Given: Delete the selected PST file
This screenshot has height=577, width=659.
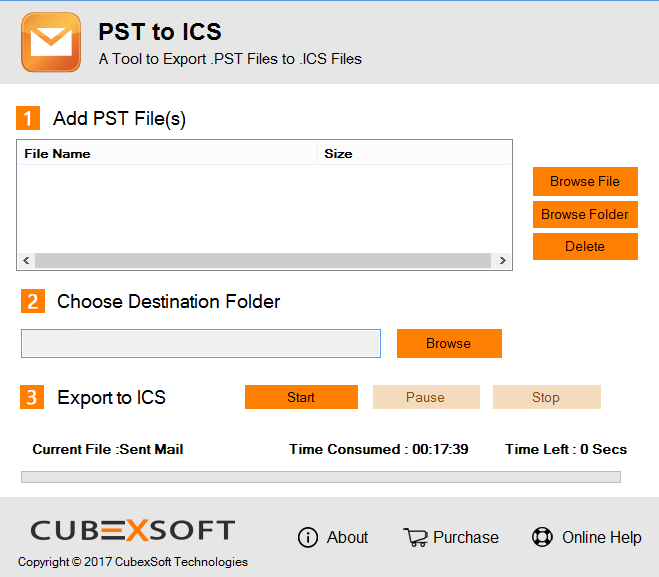Looking at the screenshot, I should [x=585, y=246].
